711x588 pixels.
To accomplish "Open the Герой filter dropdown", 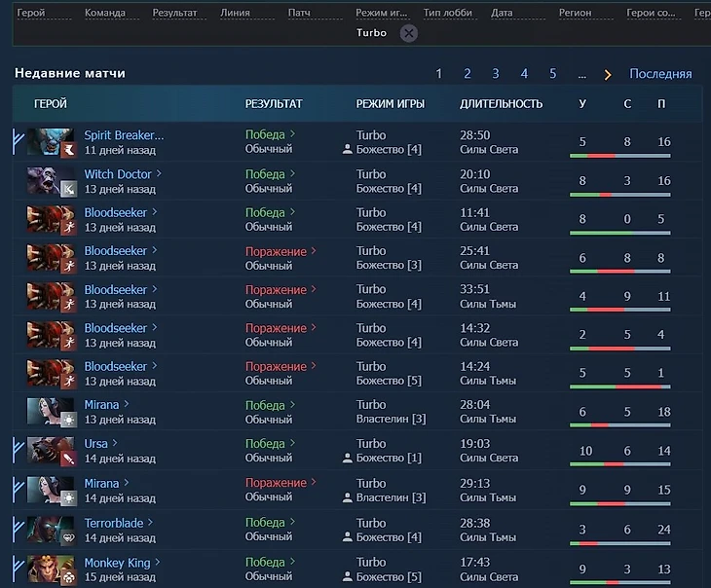I will 31,14.
